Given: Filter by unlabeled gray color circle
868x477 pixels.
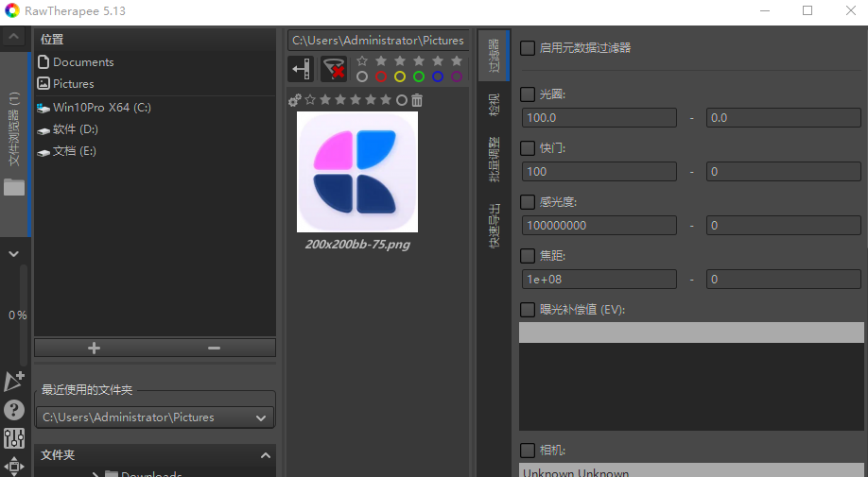Looking at the screenshot, I should 362,77.
